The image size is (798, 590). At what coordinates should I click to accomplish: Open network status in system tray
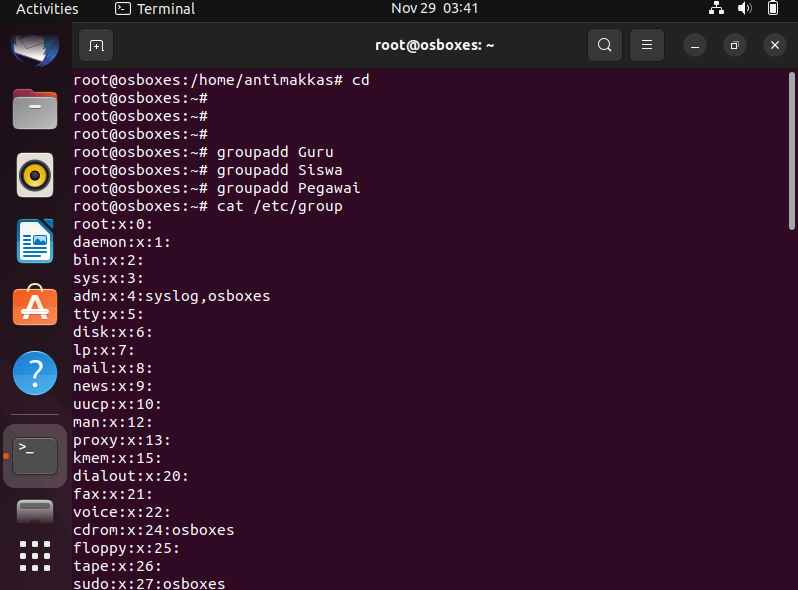pos(717,8)
